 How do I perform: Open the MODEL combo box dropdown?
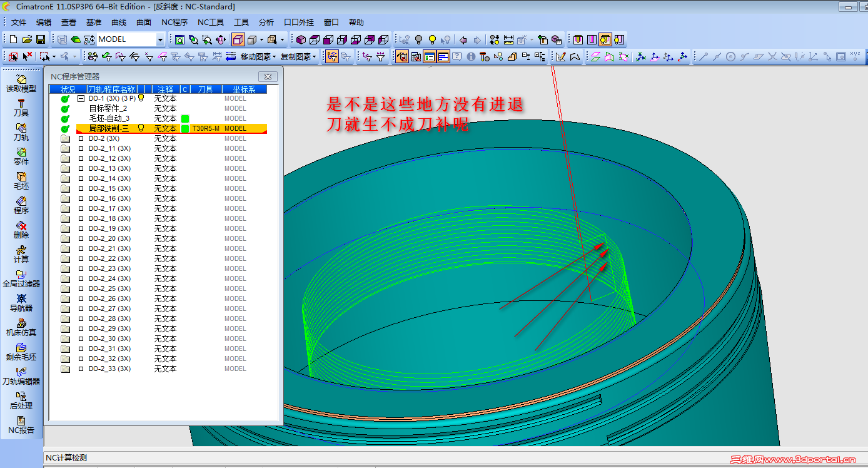160,39
